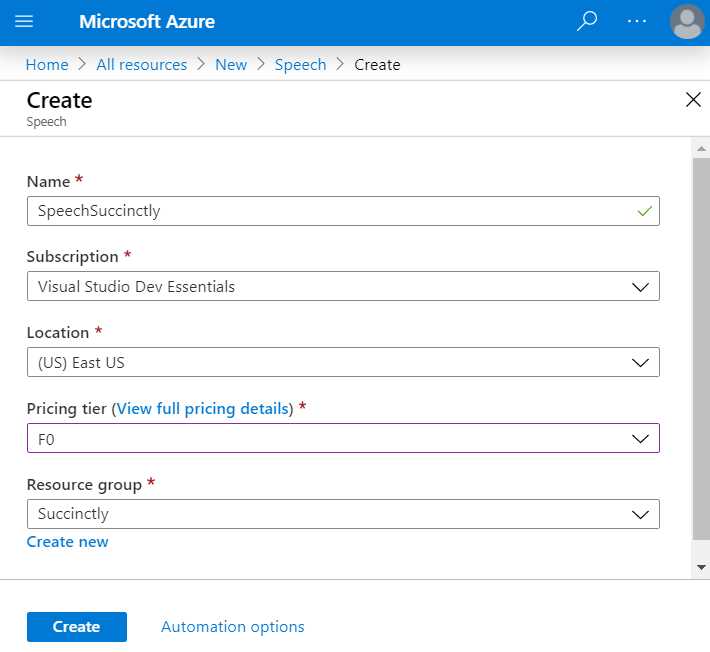Open the Speech breadcrumb link
710x652 pixels.
click(300, 65)
